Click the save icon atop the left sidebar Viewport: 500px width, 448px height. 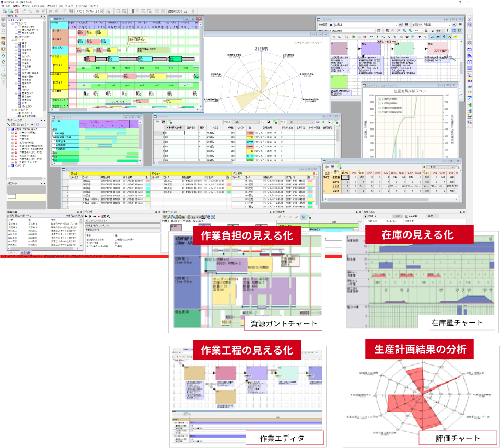(x=3, y=19)
